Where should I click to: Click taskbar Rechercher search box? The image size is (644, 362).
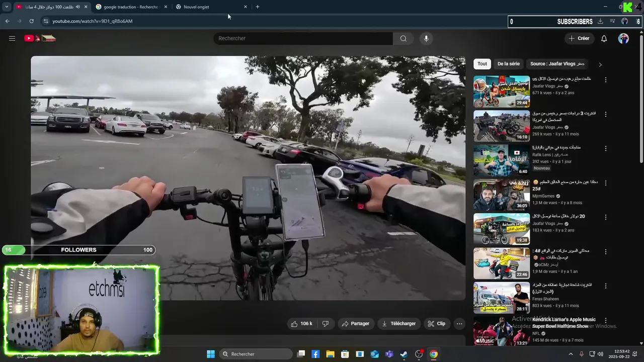[257, 354]
